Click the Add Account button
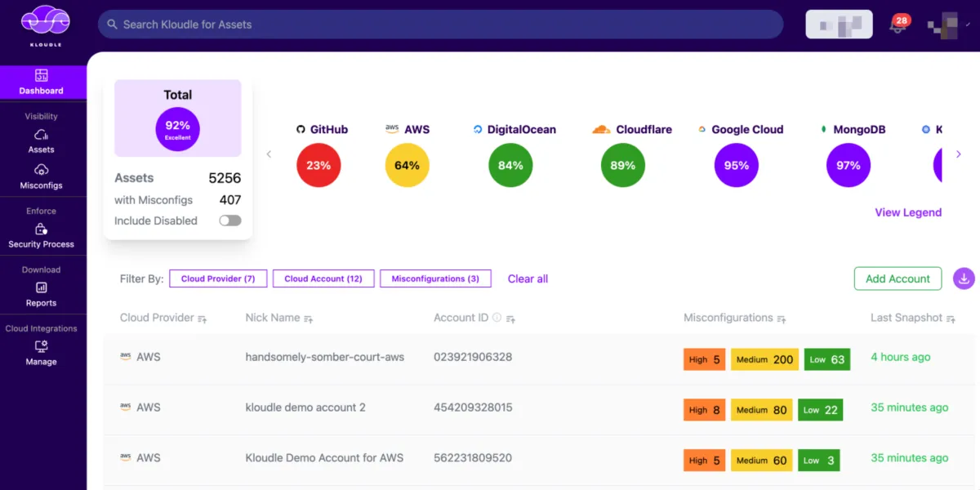Image resolution: width=980 pixels, height=490 pixels. point(898,278)
